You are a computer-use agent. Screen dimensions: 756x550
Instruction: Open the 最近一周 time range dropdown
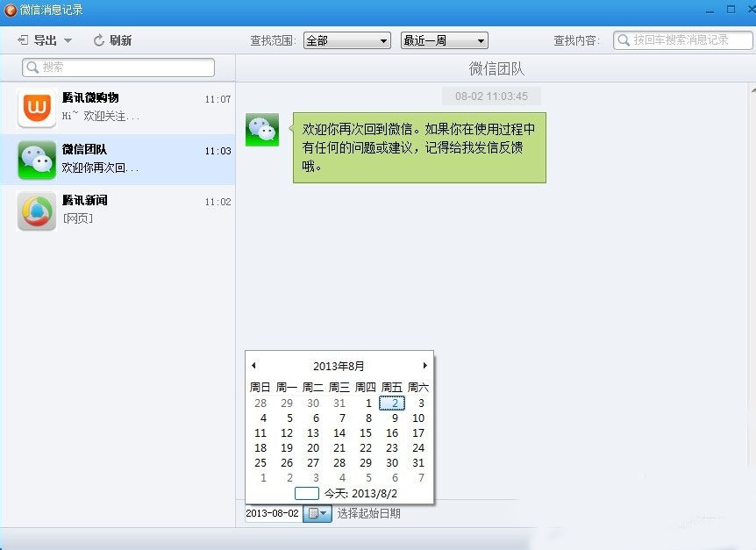pyautogui.click(x=444, y=40)
